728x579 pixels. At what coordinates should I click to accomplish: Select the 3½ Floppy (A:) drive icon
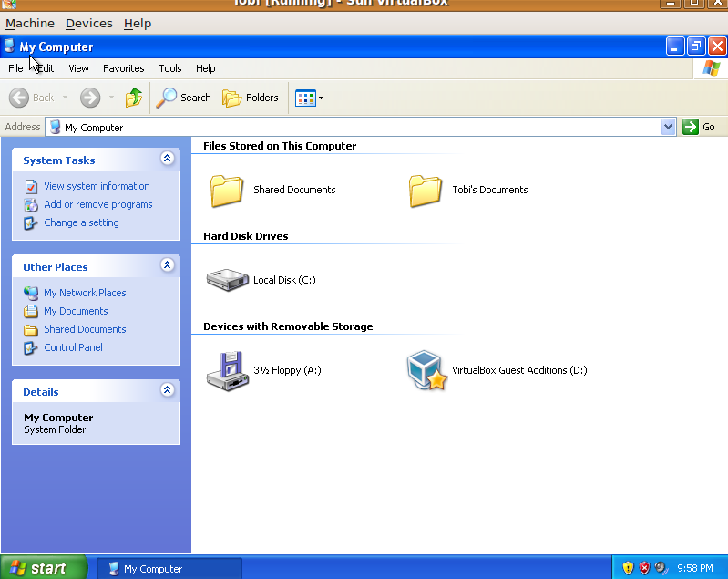[228, 370]
